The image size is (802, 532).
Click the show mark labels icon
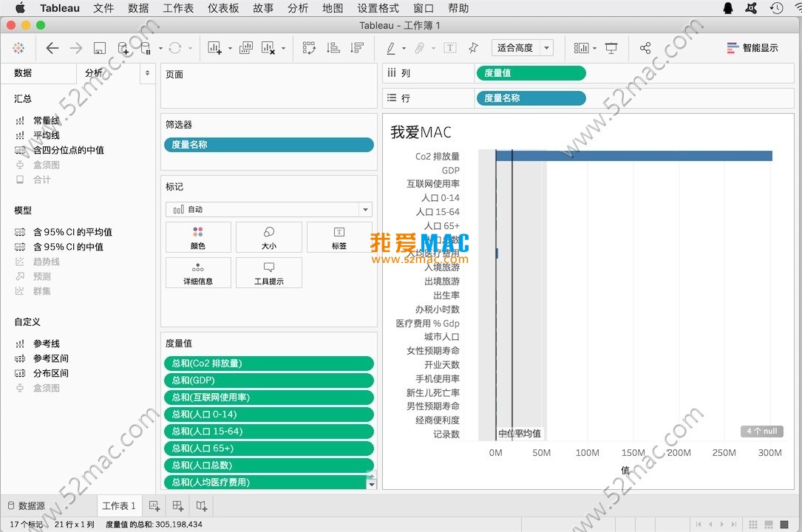coord(449,48)
